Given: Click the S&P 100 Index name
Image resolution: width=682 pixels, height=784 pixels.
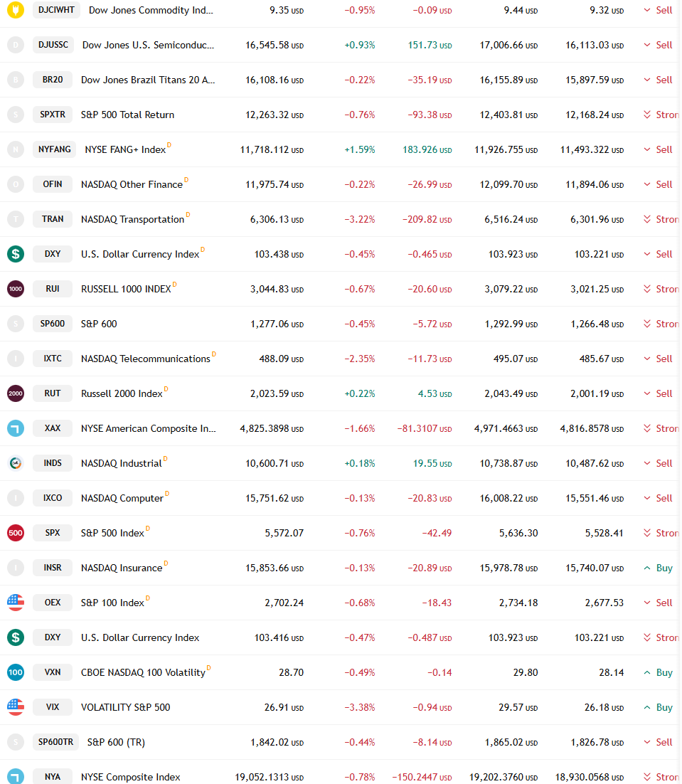Looking at the screenshot, I should click(112, 603).
